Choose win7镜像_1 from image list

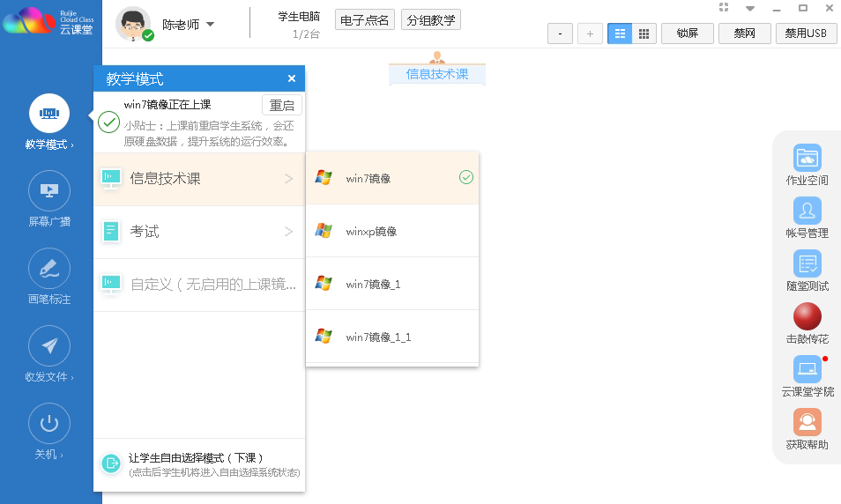click(x=391, y=284)
